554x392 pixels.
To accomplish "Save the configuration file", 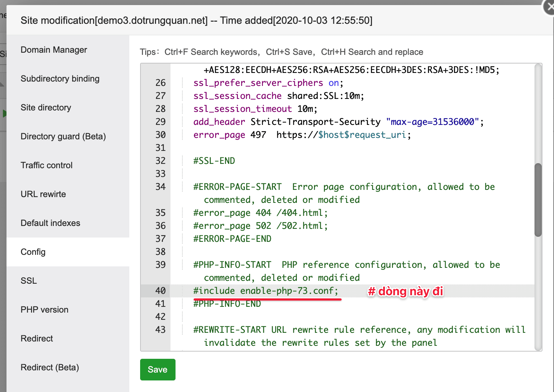I will [157, 369].
